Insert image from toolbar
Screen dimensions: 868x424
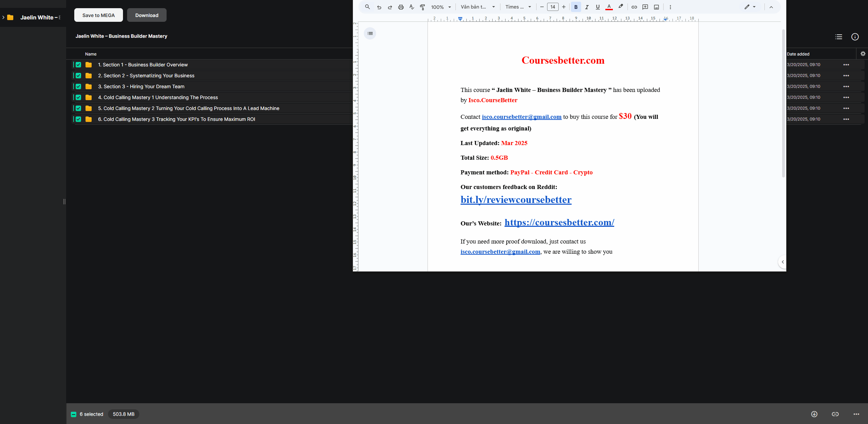click(656, 7)
